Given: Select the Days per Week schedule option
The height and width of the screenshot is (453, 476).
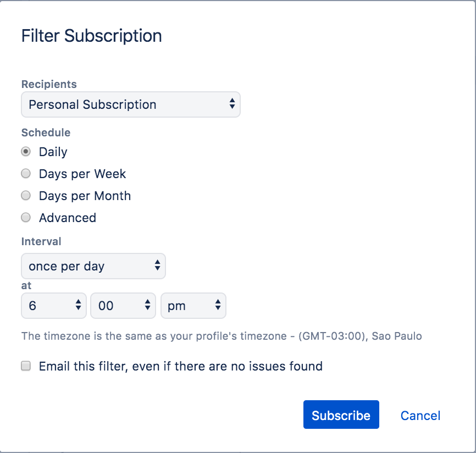Looking at the screenshot, I should [x=25, y=173].
